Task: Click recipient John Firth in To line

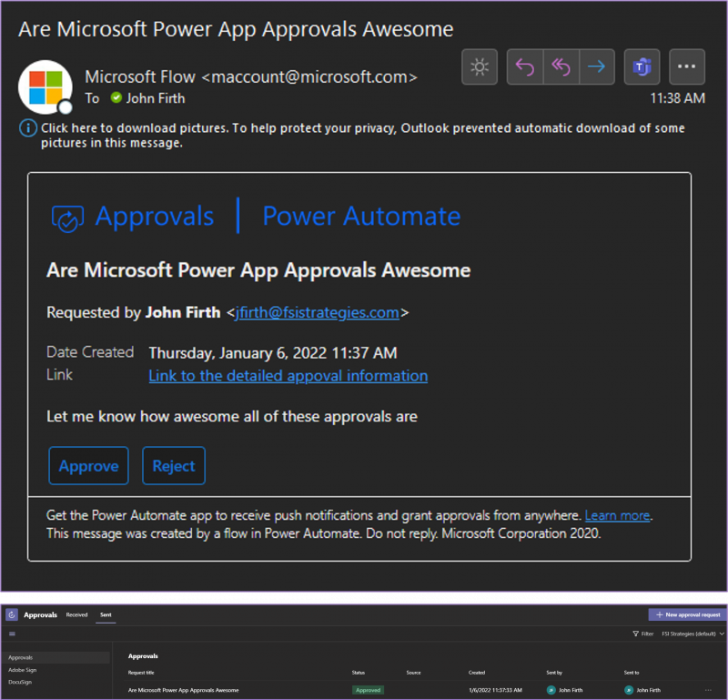Action: click(x=155, y=98)
